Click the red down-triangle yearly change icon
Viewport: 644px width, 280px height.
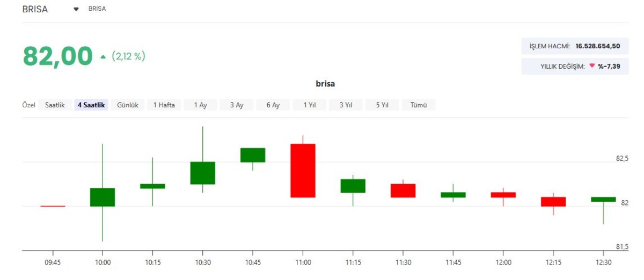(x=592, y=66)
